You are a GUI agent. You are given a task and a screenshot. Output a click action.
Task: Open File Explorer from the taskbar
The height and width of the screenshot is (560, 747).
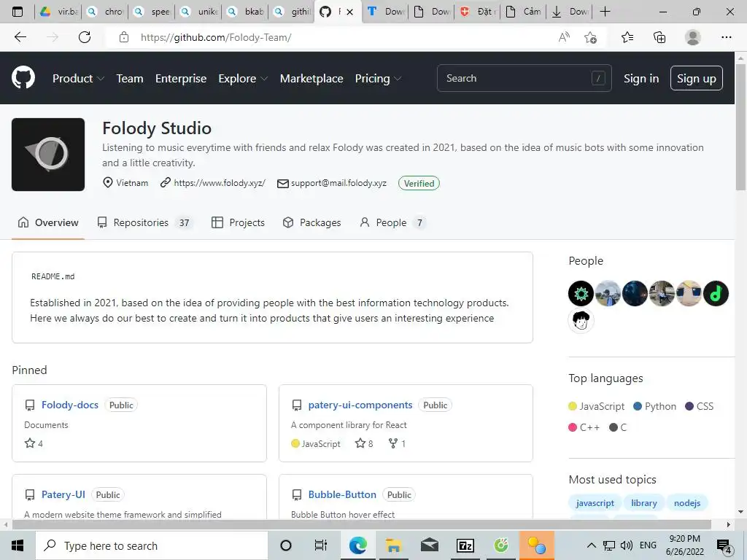pos(393,545)
